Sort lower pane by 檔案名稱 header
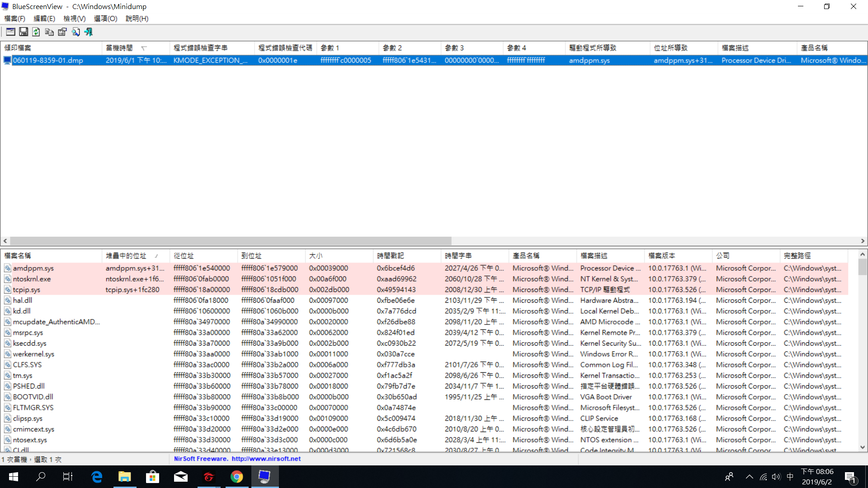 [52, 256]
